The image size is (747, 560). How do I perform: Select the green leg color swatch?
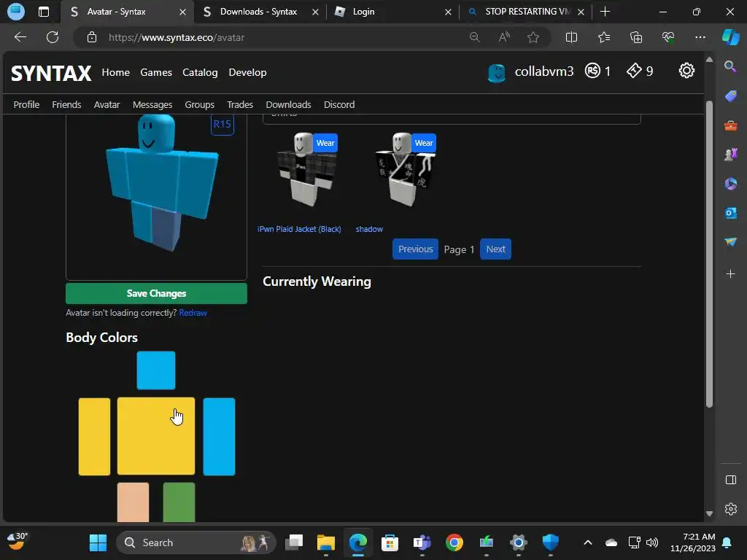point(179,502)
